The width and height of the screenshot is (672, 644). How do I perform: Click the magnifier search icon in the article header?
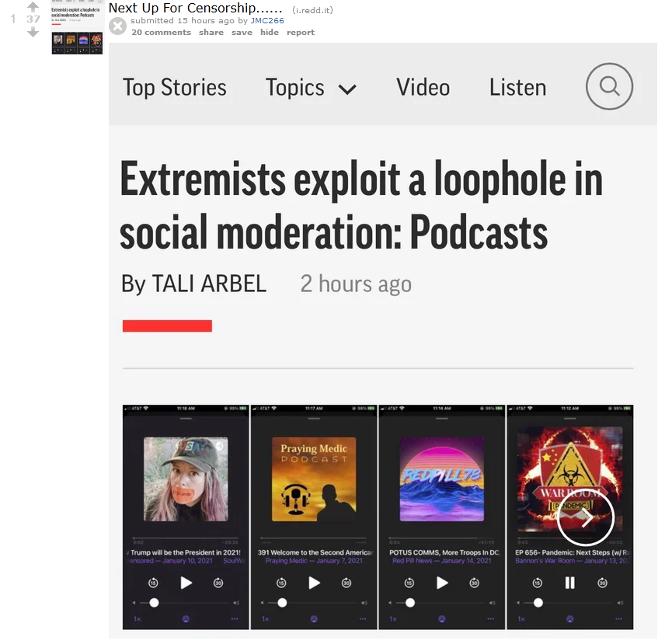pyautogui.click(x=609, y=86)
